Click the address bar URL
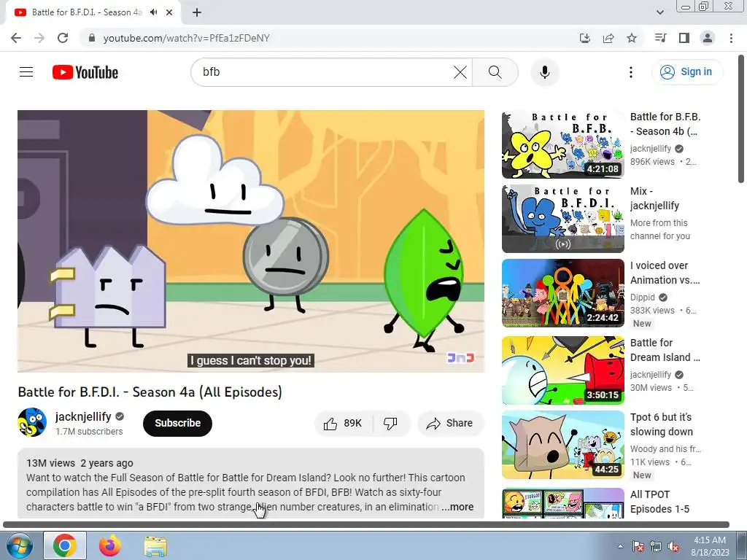Image resolution: width=747 pixels, height=560 pixels. [186, 38]
